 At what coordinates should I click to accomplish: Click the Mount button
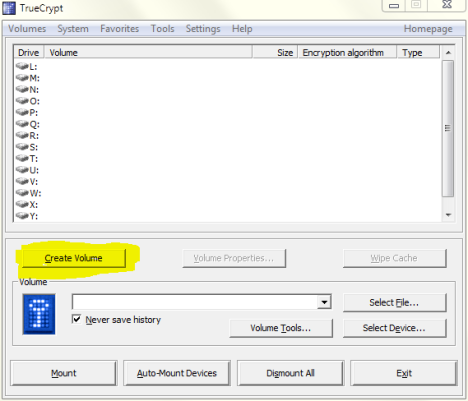tap(64, 373)
